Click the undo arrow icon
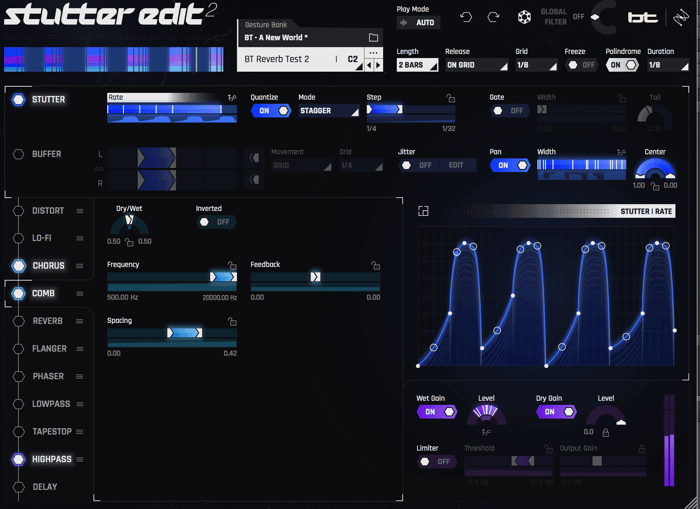The image size is (700, 509). (x=466, y=17)
